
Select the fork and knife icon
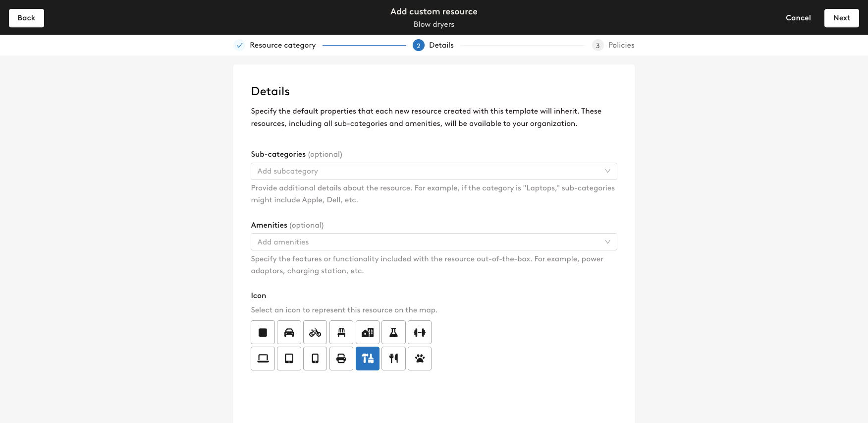393,359
